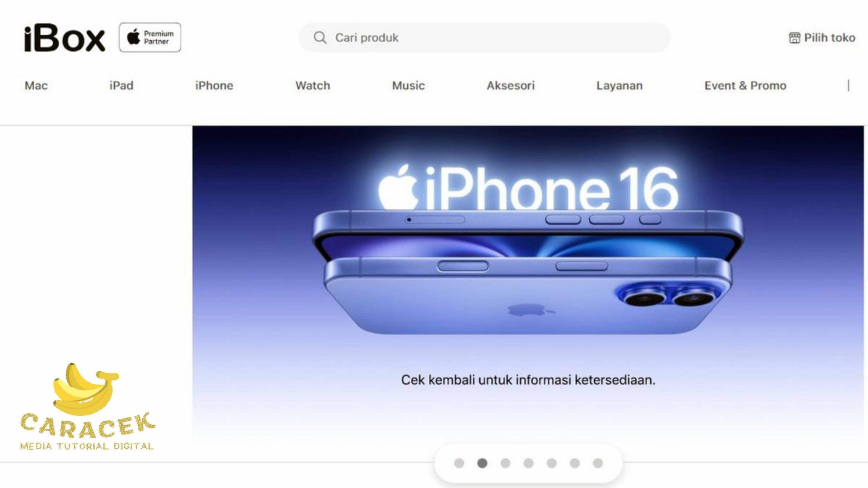Expand the Aksesori navigation menu item
The width and height of the screenshot is (868, 488).
pyautogui.click(x=510, y=85)
